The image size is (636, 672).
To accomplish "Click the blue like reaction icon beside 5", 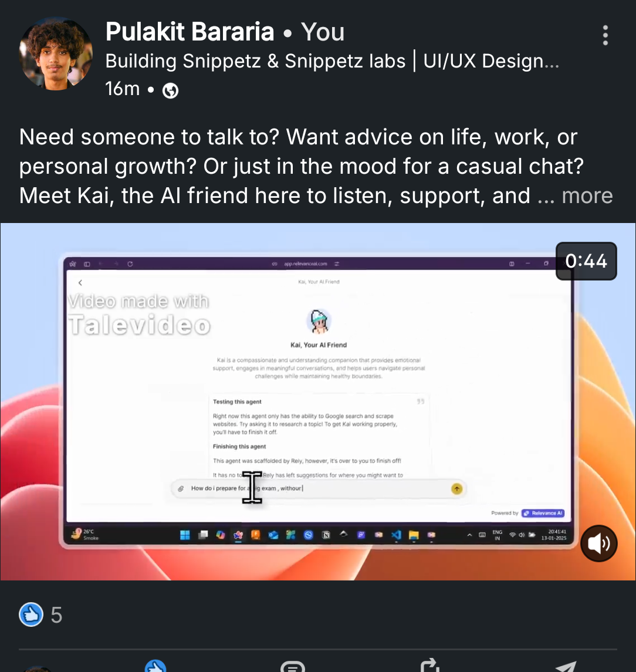I will click(31, 614).
